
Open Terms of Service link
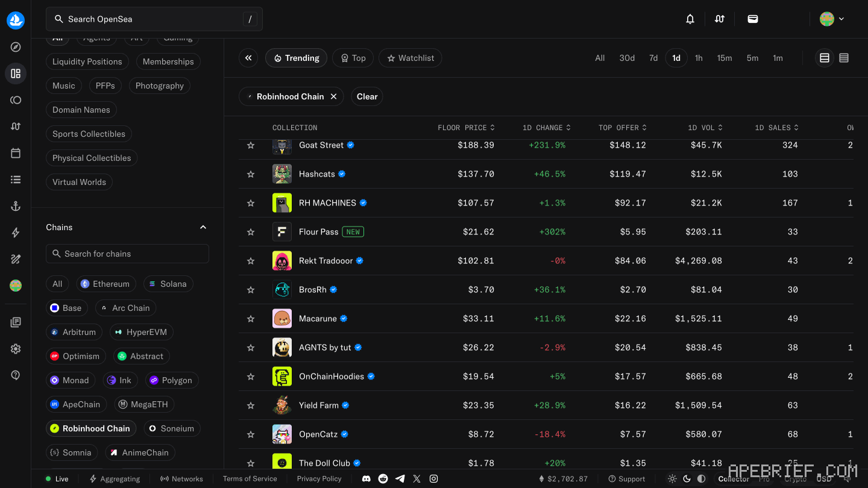250,479
